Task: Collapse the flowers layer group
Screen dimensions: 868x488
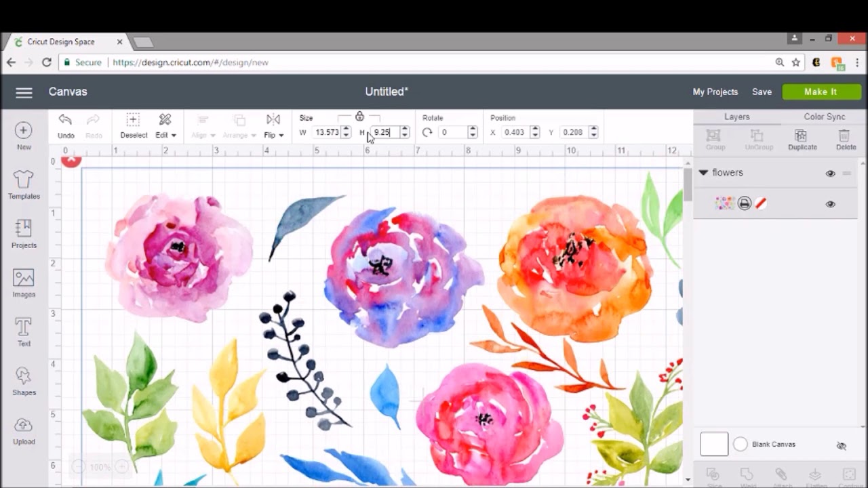Action: pos(703,173)
